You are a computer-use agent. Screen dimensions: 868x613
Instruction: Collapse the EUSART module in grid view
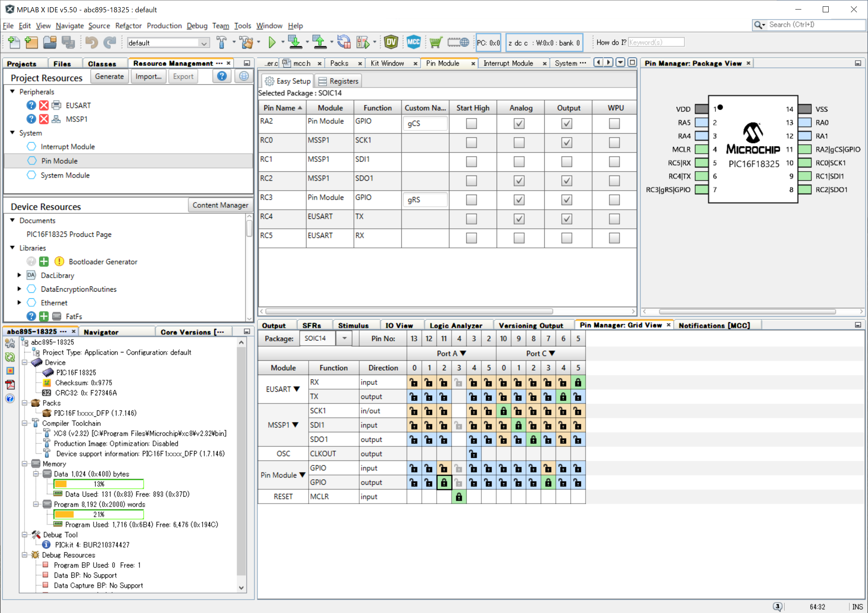tap(297, 389)
